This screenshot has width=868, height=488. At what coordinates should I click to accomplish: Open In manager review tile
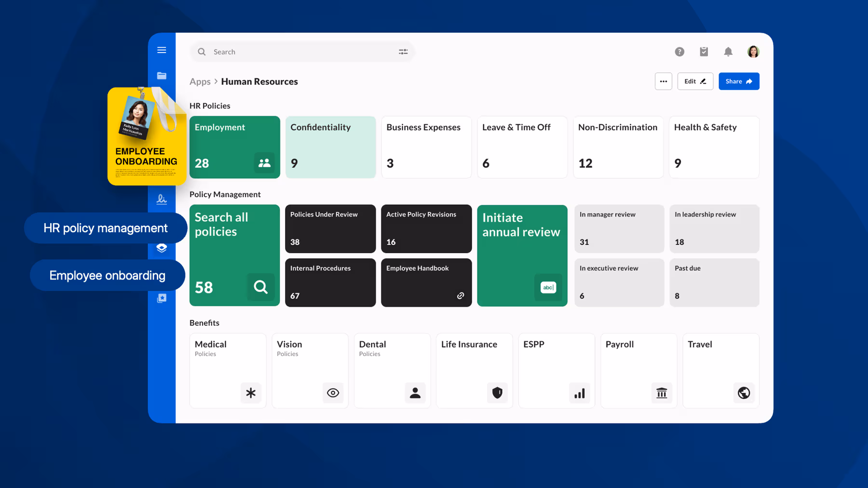(x=619, y=229)
